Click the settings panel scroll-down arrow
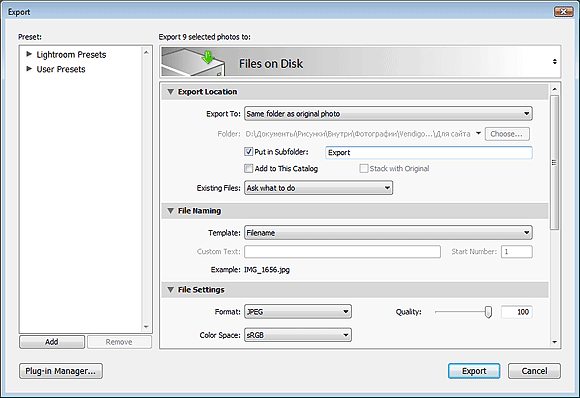Viewport: 580px width, 398px height. click(x=554, y=342)
